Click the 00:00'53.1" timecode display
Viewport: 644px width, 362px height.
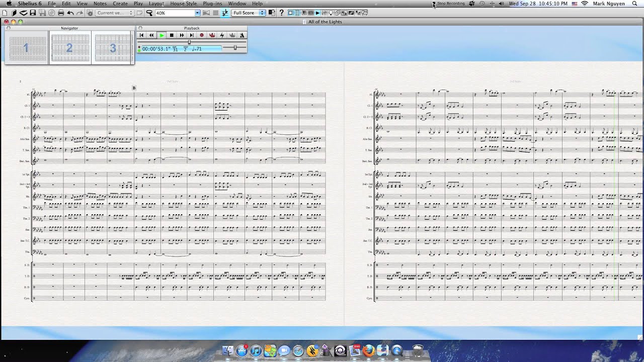tap(156, 49)
